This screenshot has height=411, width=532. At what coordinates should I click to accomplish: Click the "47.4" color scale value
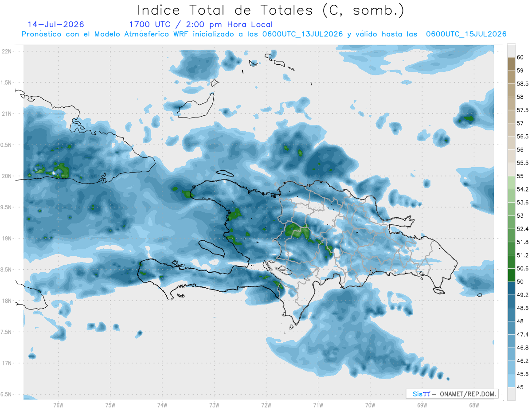click(523, 334)
